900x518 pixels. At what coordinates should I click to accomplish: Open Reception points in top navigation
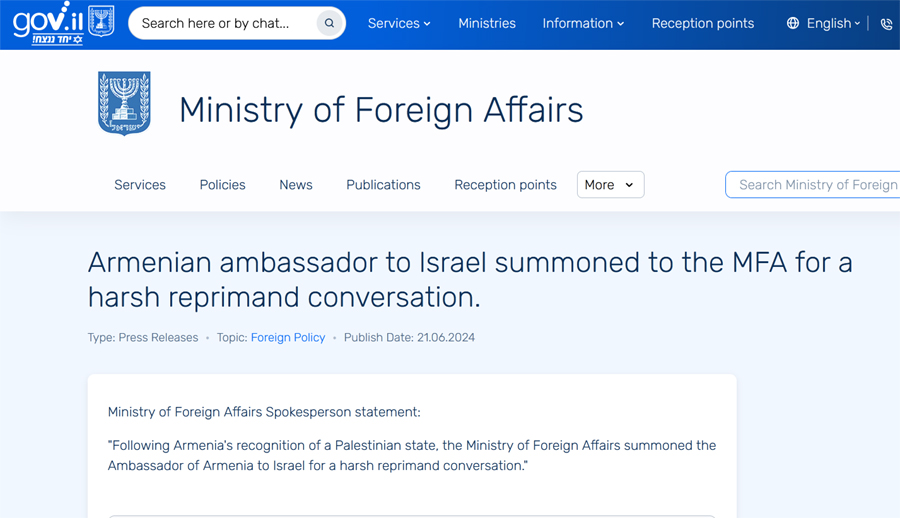[x=703, y=23]
